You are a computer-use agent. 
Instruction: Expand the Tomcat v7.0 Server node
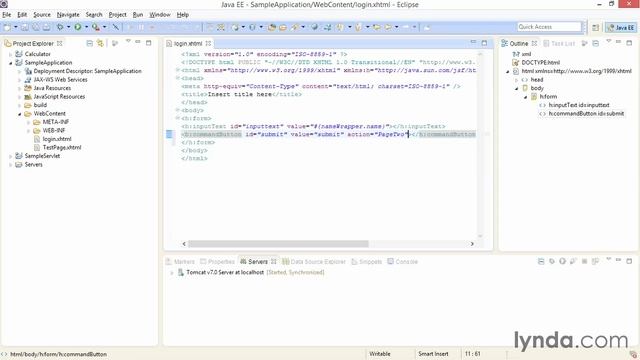(x=171, y=273)
